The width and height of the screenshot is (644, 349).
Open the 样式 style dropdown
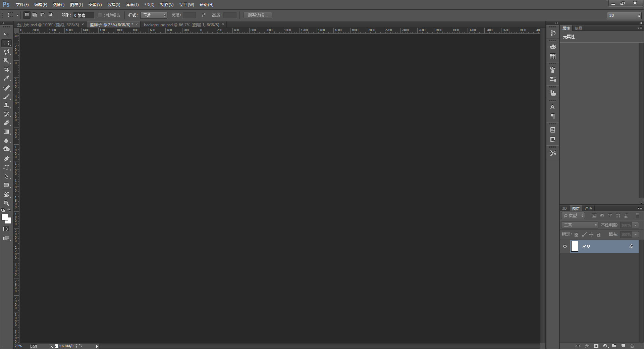[x=154, y=15]
